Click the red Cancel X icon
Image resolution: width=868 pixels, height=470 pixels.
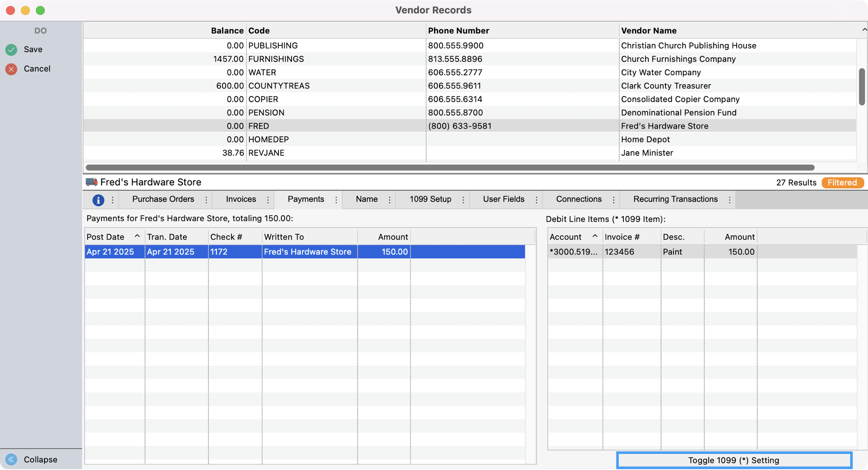[x=11, y=69]
